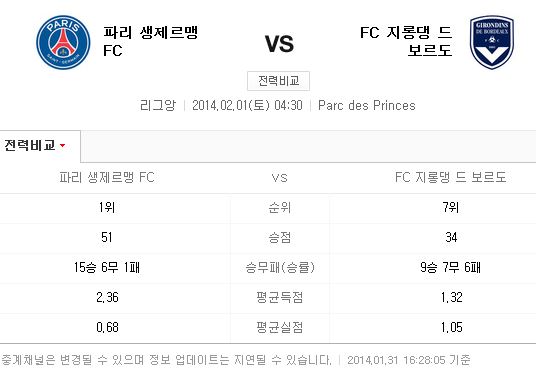The height and width of the screenshot is (384, 536).
Task: Click the Girondins de Bordeaux crest
Action: pyautogui.click(x=492, y=42)
